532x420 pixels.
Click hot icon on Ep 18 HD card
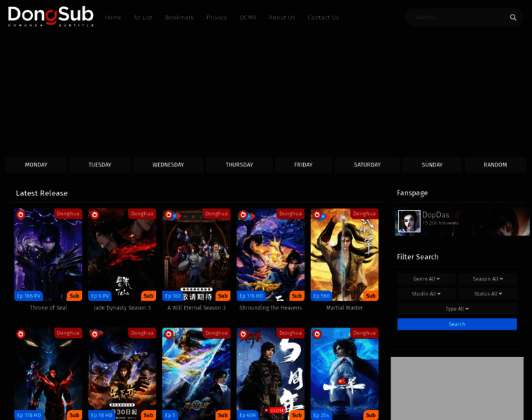[94, 334]
